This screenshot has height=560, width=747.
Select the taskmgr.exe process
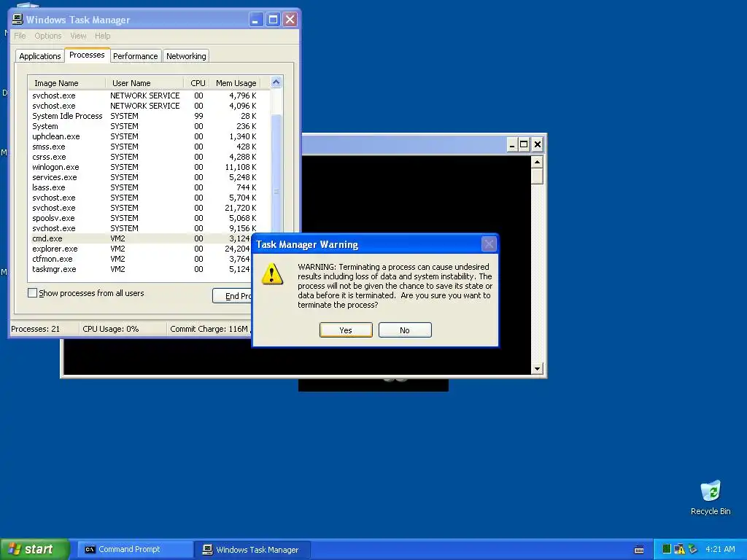tap(141, 269)
